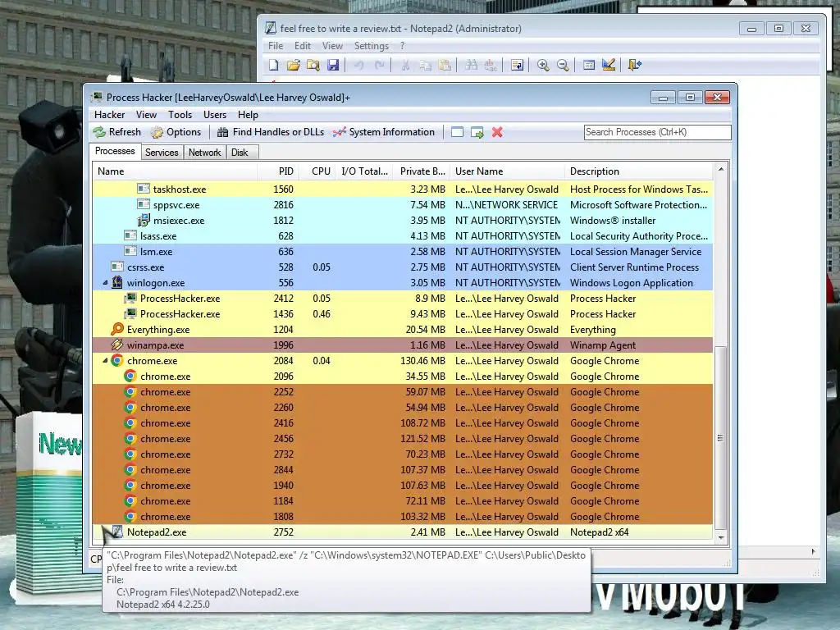Sort by the PID column header
This screenshot has width=840, height=630.
pos(278,171)
